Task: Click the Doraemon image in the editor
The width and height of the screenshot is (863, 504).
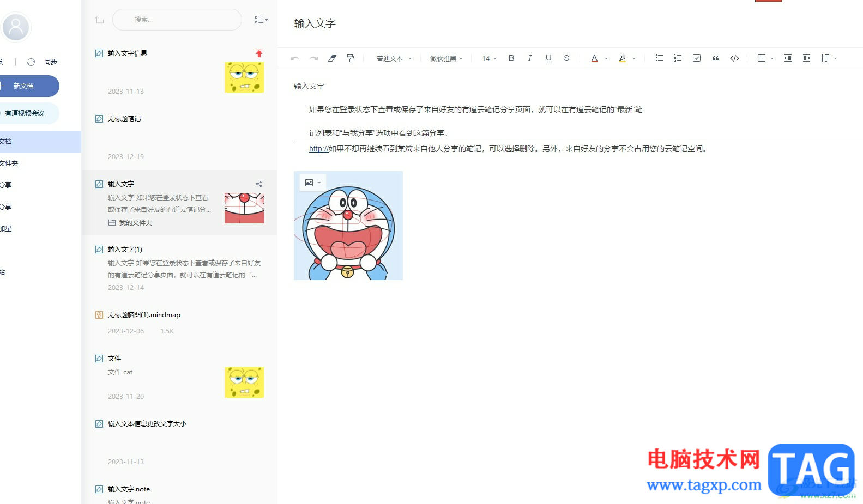Action: 348,226
